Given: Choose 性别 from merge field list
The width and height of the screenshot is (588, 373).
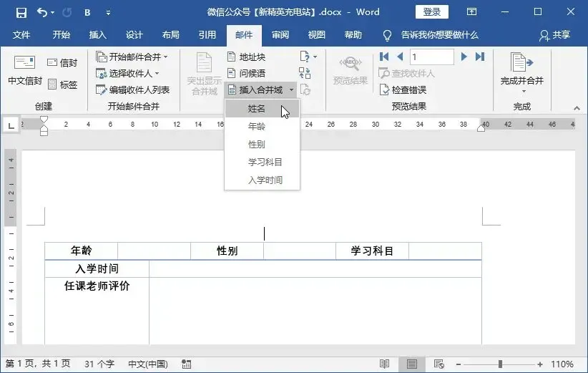Looking at the screenshot, I should coord(262,145).
